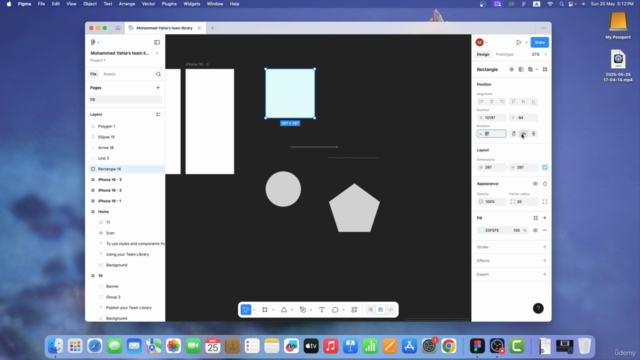Screen dimensions: 640x360
Task: Select the iPhone 16 - 2 frame layer
Action: click(127, 190)
